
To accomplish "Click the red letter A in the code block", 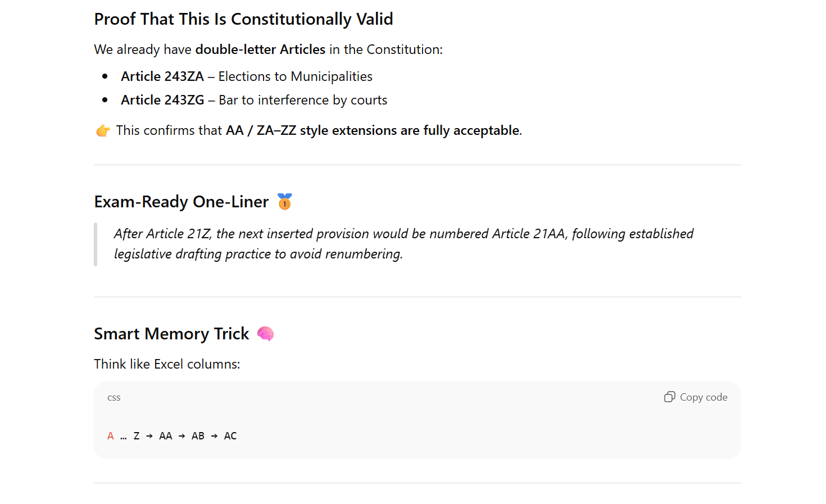I will (x=111, y=436).
